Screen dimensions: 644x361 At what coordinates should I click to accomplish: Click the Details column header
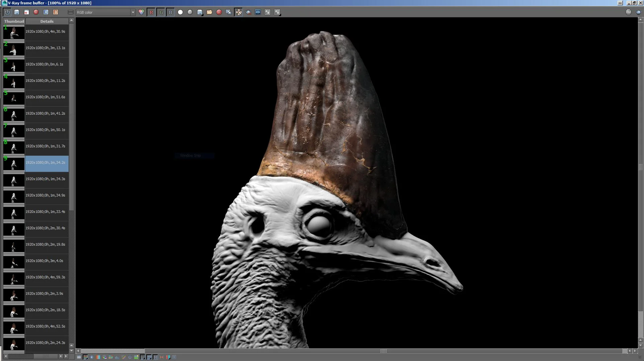click(47, 21)
